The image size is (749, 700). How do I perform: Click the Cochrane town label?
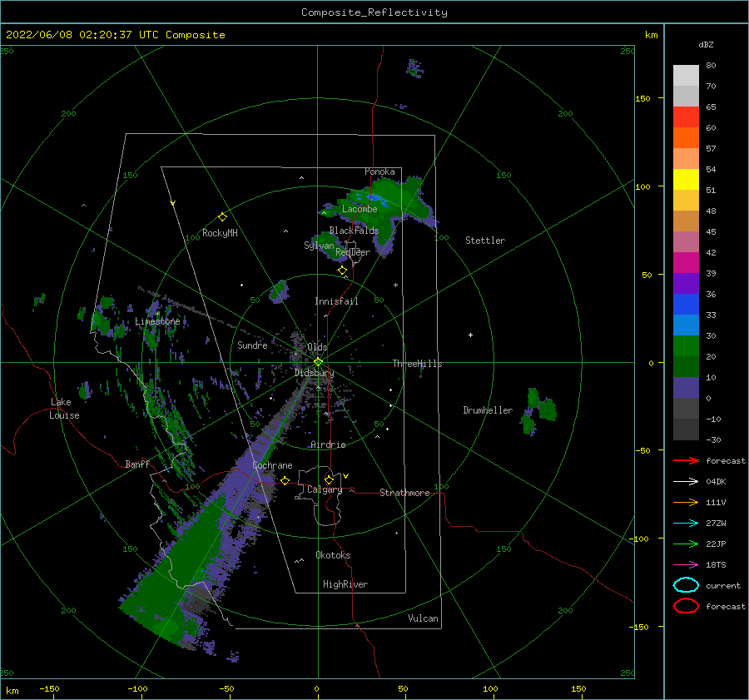(272, 465)
